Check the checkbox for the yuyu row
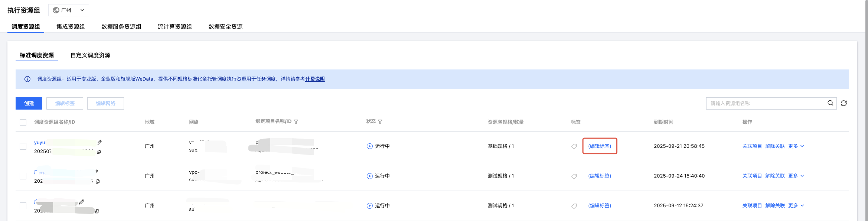Viewport: 868px width, 221px height. coord(23,146)
